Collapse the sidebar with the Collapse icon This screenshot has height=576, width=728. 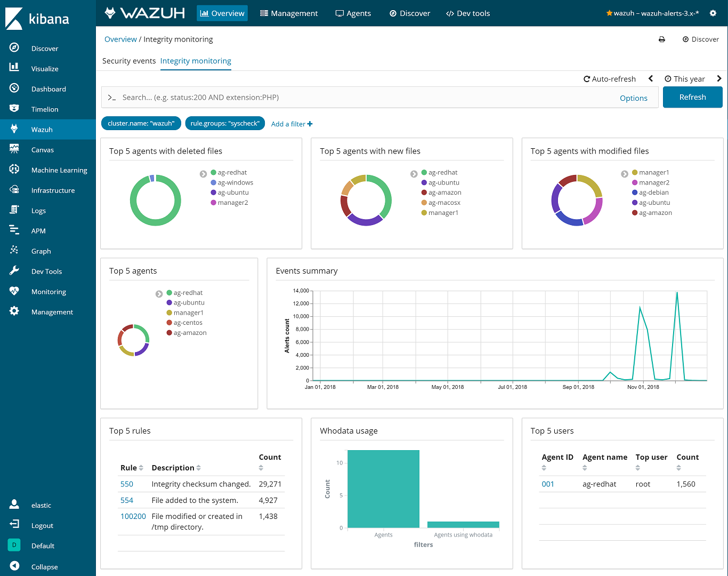pyautogui.click(x=14, y=566)
